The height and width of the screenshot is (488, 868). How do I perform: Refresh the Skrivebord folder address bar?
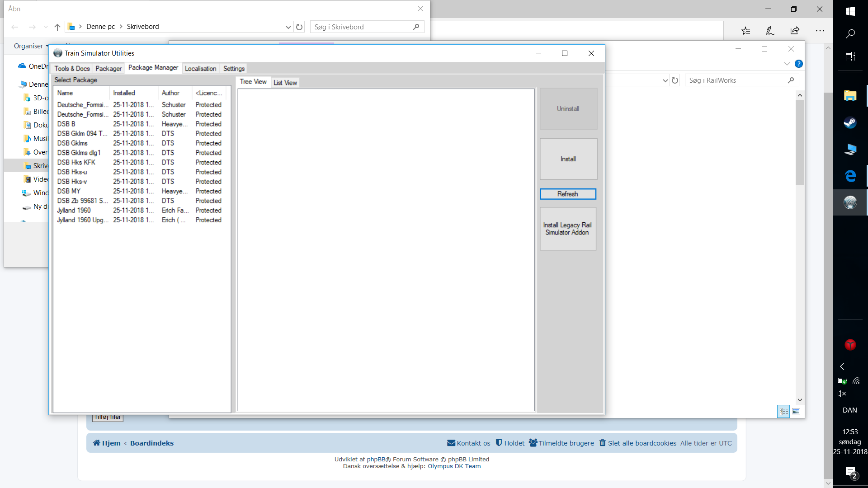tap(299, 27)
